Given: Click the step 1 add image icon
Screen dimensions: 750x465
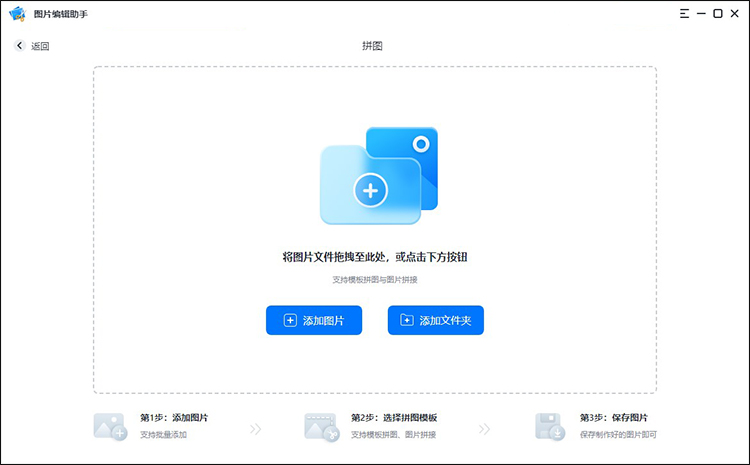Looking at the screenshot, I should pos(110,427).
